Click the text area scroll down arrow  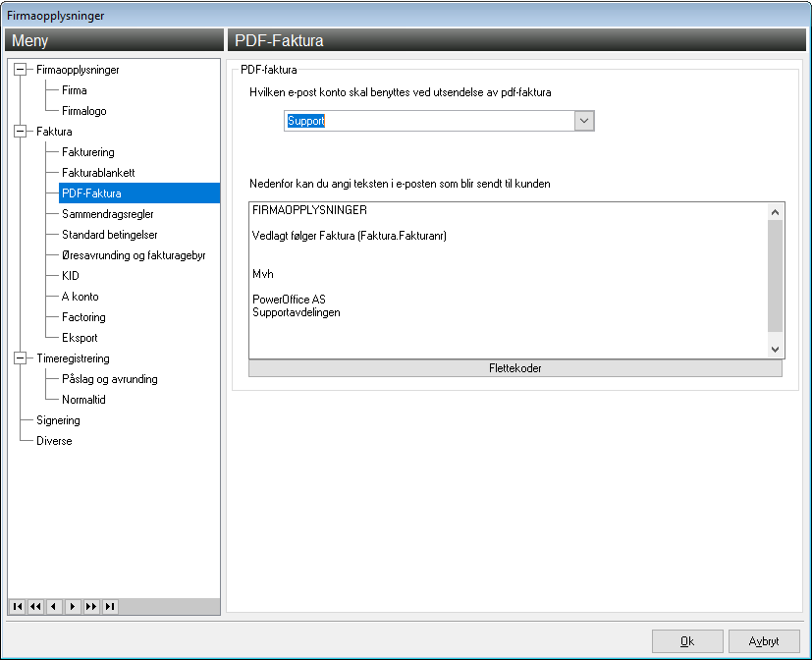(776, 350)
